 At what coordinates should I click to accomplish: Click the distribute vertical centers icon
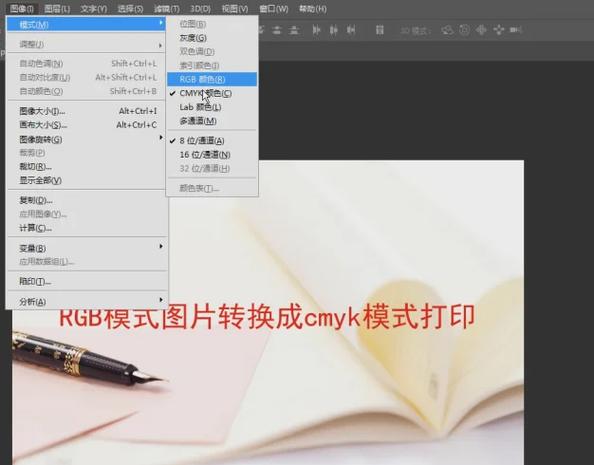click(x=277, y=30)
